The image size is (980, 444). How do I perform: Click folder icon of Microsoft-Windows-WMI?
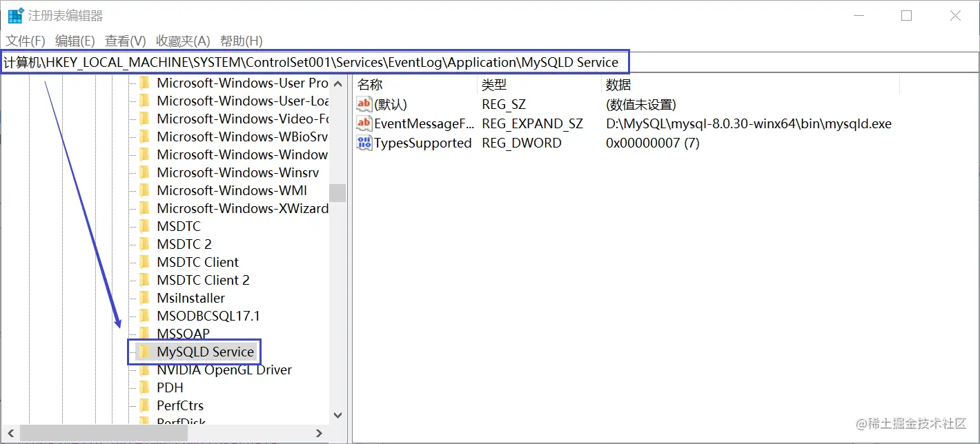tap(144, 190)
